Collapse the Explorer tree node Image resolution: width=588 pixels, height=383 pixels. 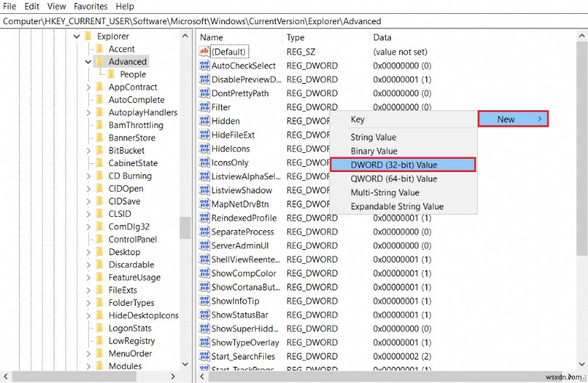[x=76, y=36]
